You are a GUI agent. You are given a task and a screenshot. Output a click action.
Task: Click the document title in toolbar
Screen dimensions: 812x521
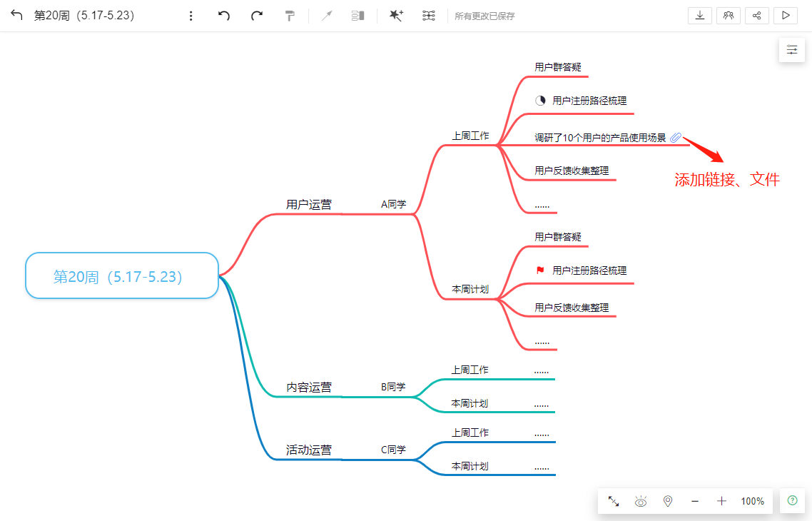(84, 16)
